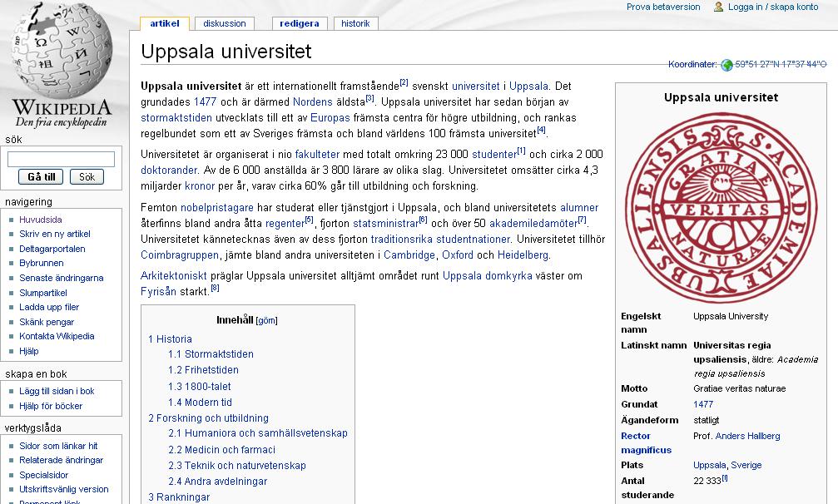Jump to section 1 Historia
This screenshot has width=838, height=504.
pos(170,339)
